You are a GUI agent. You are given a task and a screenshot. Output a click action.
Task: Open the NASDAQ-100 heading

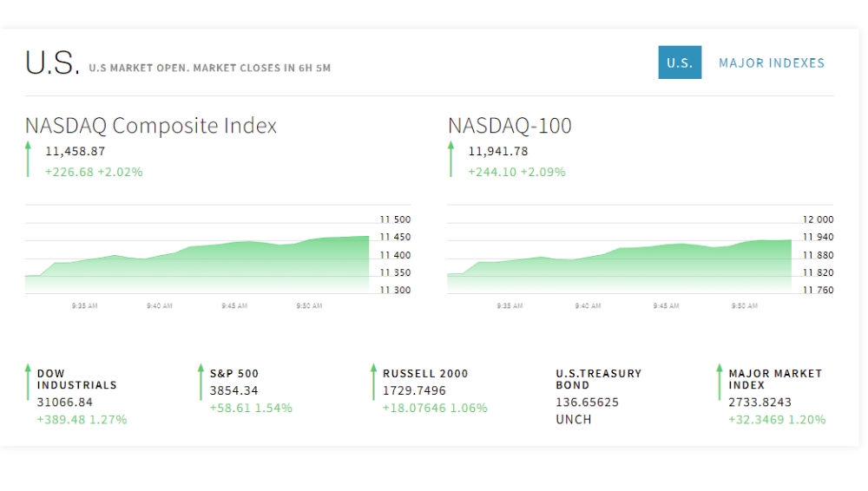click(x=510, y=126)
